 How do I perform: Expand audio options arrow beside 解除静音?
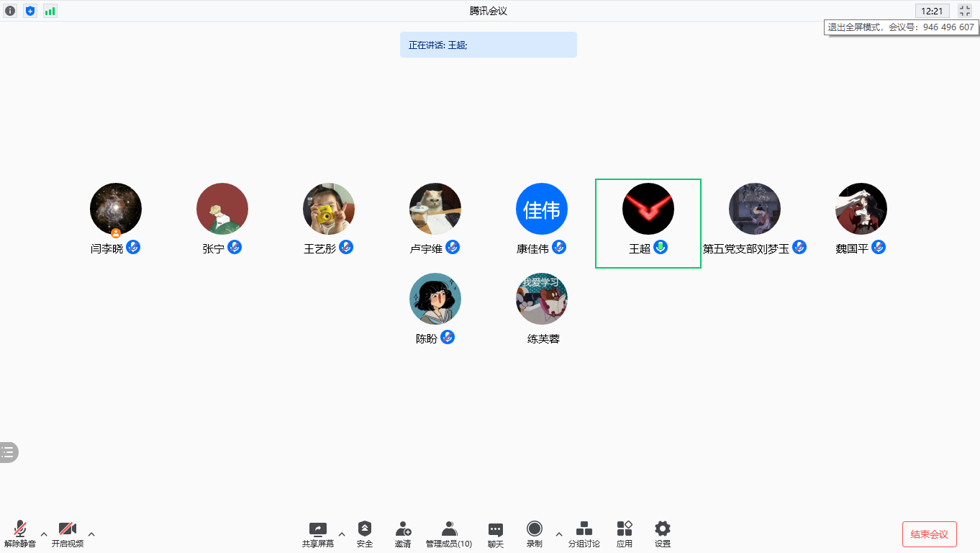[x=44, y=534]
